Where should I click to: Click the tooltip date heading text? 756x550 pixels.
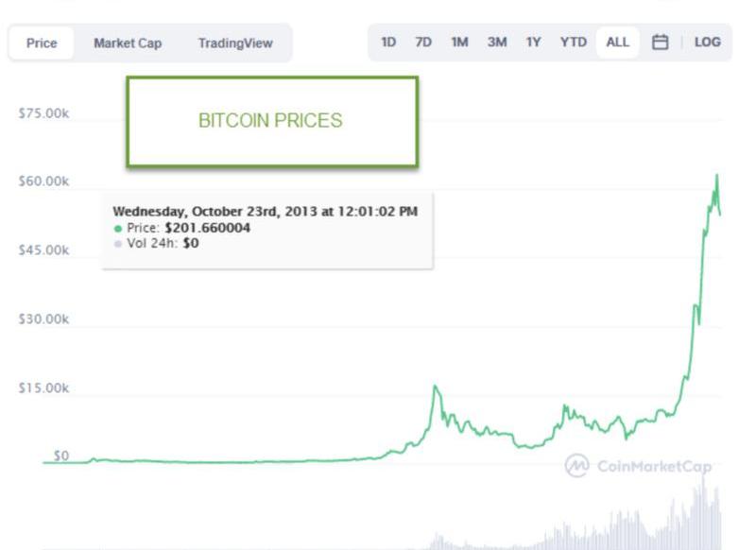265,212
